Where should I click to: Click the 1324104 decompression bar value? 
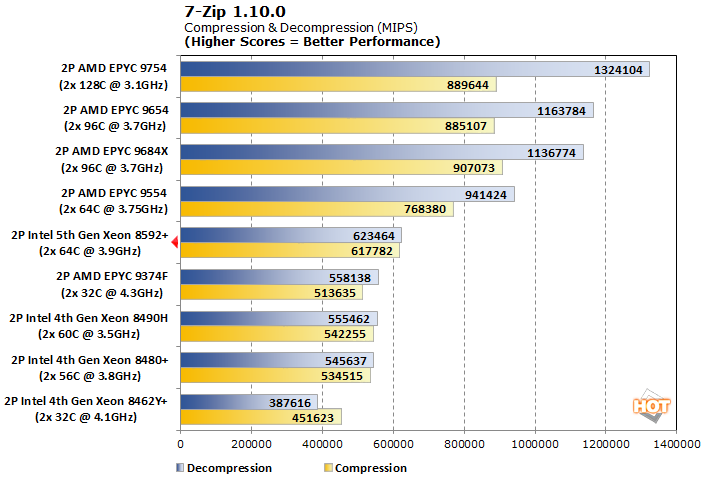click(618, 70)
